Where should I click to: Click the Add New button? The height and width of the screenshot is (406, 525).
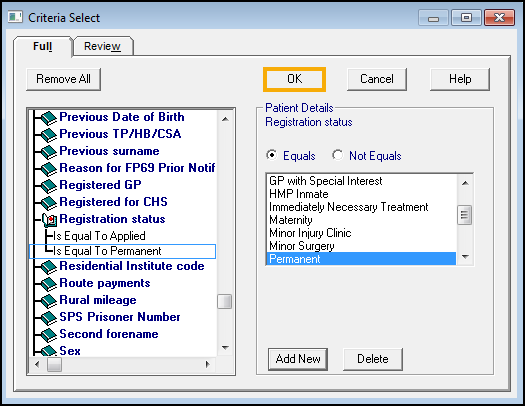pyautogui.click(x=298, y=359)
